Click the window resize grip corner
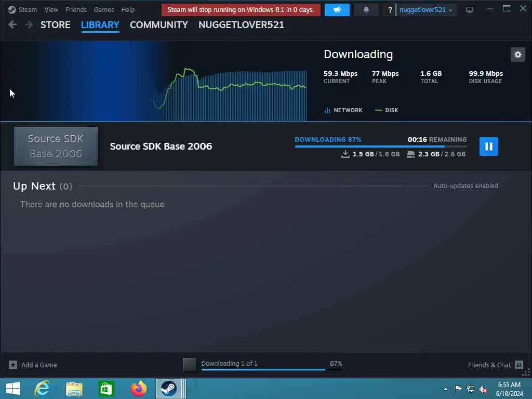Viewport: 532px width, 399px height. click(526, 373)
